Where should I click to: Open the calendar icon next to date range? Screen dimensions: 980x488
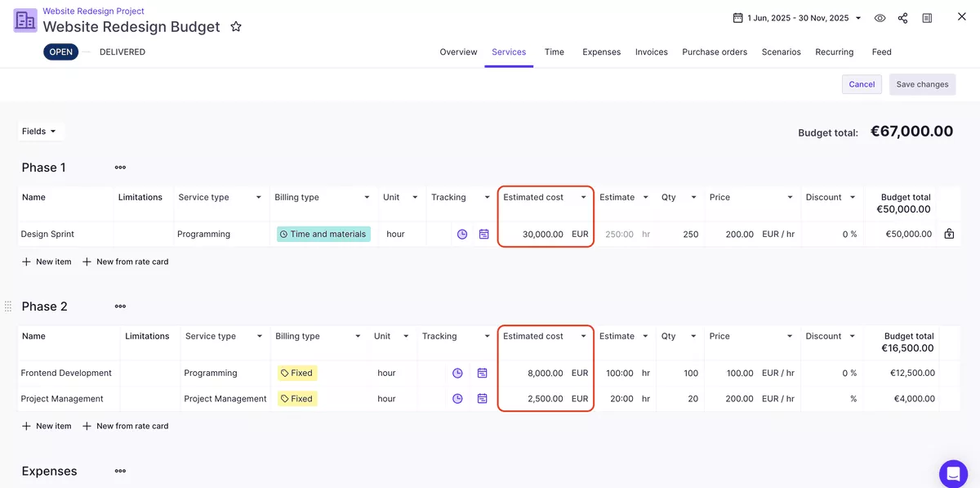coord(737,18)
